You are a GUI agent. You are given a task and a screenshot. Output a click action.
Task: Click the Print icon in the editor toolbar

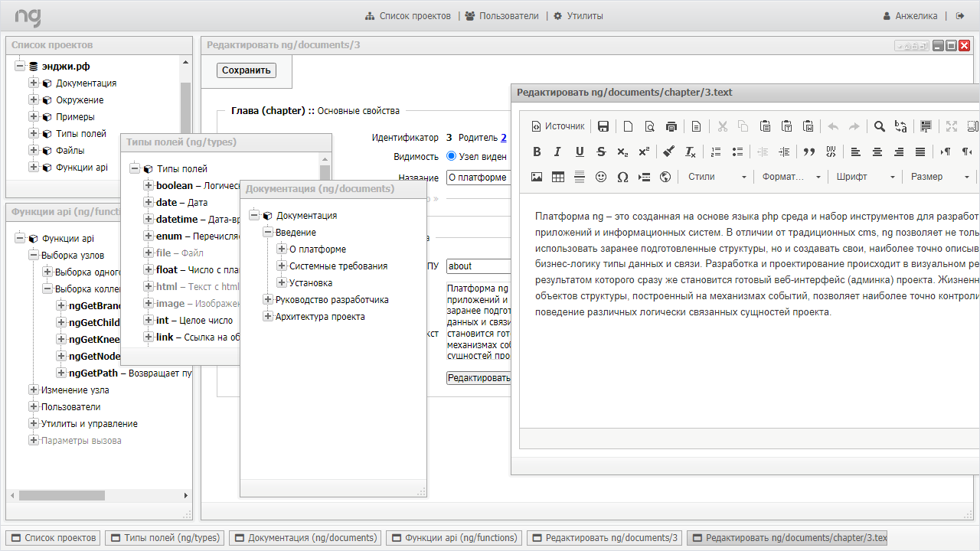tap(671, 126)
